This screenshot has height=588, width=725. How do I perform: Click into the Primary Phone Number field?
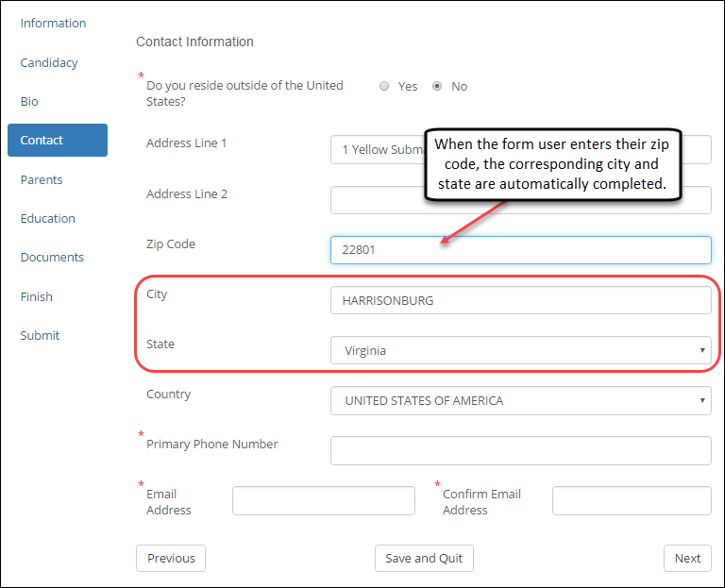click(520, 450)
